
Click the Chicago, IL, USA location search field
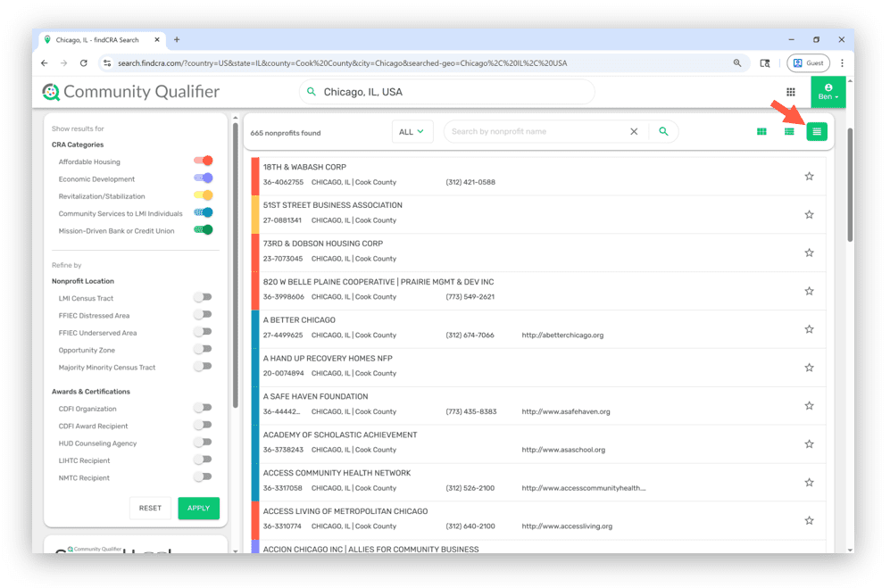coord(447,92)
